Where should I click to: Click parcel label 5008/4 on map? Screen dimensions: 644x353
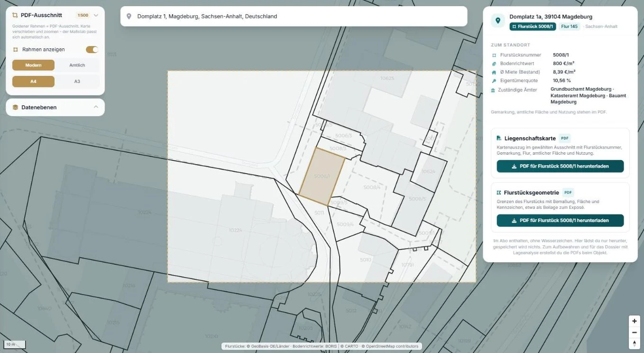372,187
